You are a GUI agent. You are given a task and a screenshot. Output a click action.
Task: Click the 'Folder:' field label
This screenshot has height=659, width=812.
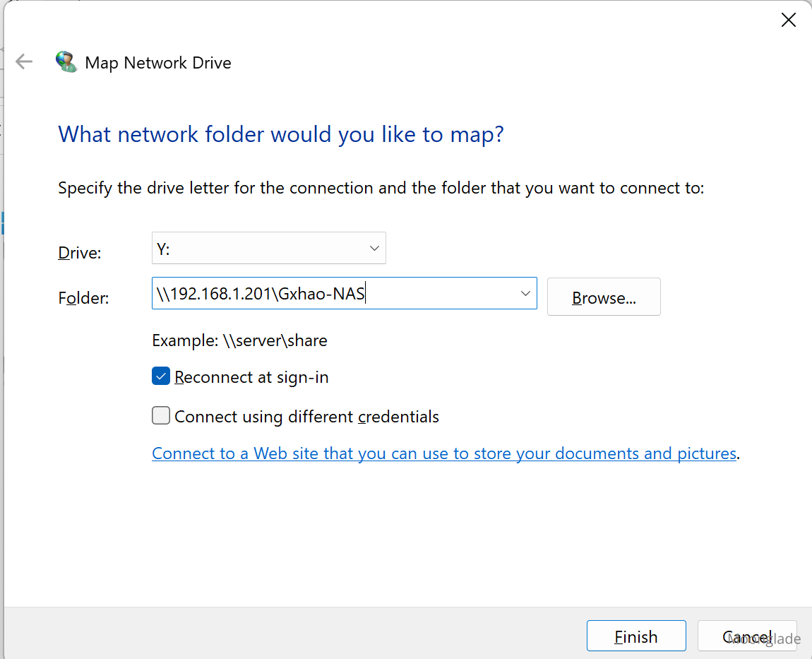tap(83, 298)
